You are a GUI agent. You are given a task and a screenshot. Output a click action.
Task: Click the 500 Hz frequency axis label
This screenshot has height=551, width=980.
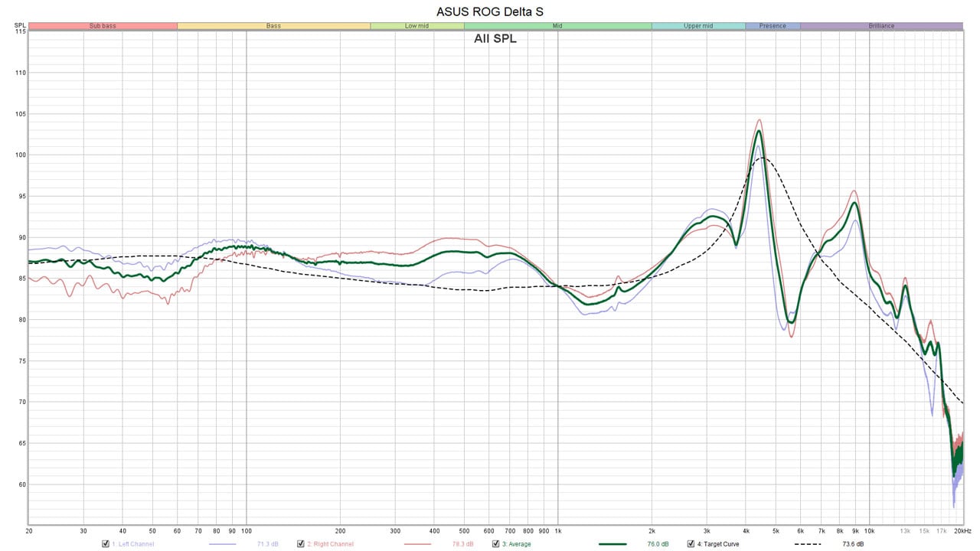[464, 530]
